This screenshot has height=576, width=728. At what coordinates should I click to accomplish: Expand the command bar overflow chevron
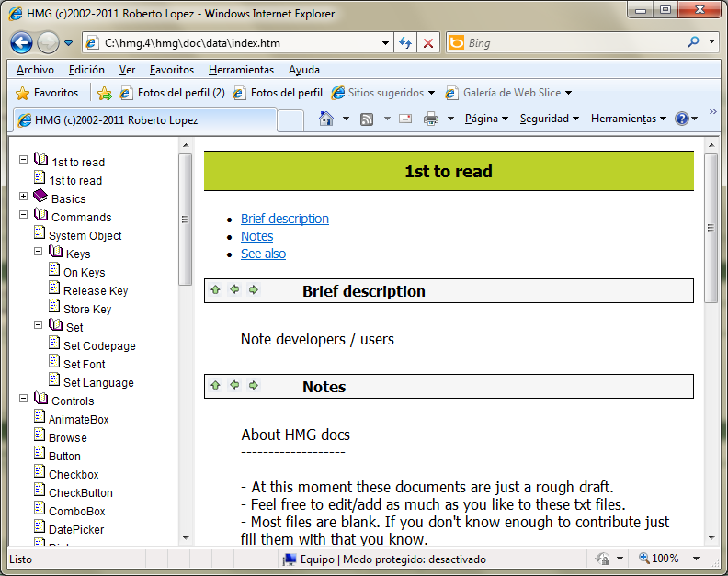coord(713,111)
